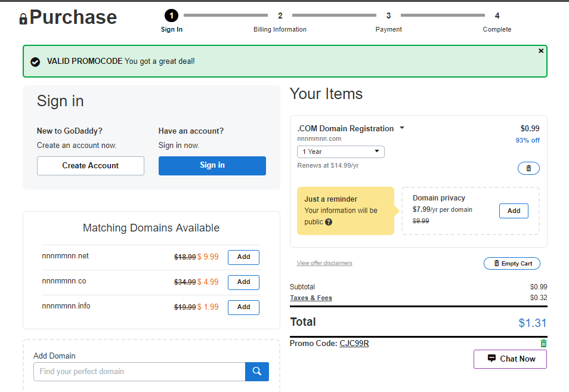
Task: Click the question mark help icon
Action: coord(329,222)
